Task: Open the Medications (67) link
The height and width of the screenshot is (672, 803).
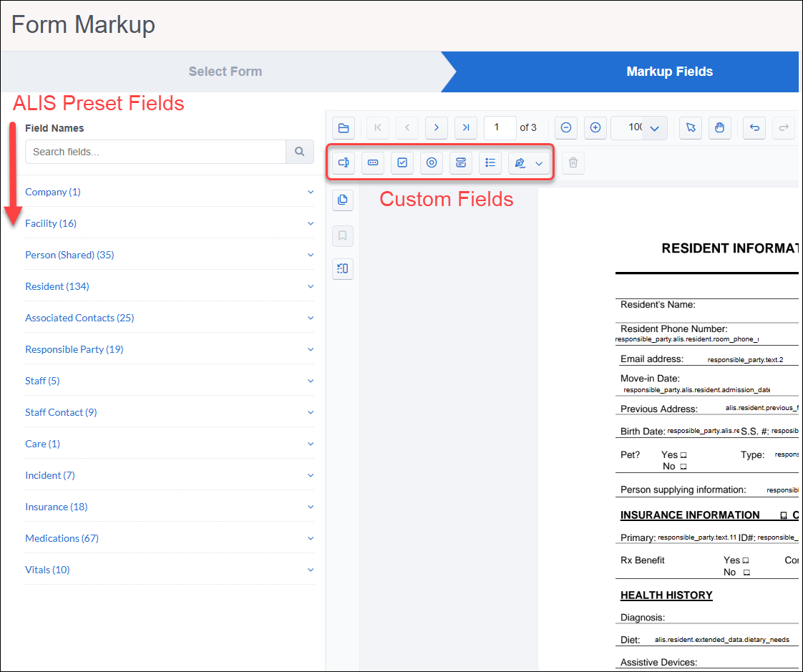Action: [62, 538]
